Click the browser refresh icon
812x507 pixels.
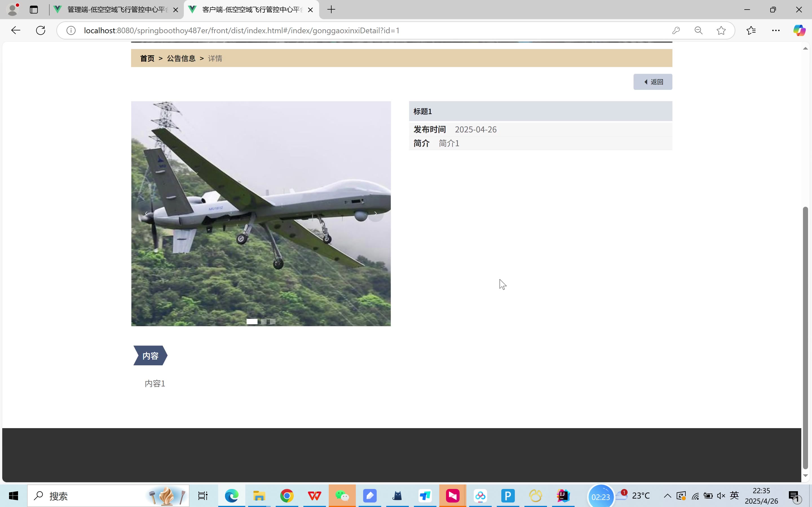(x=41, y=30)
